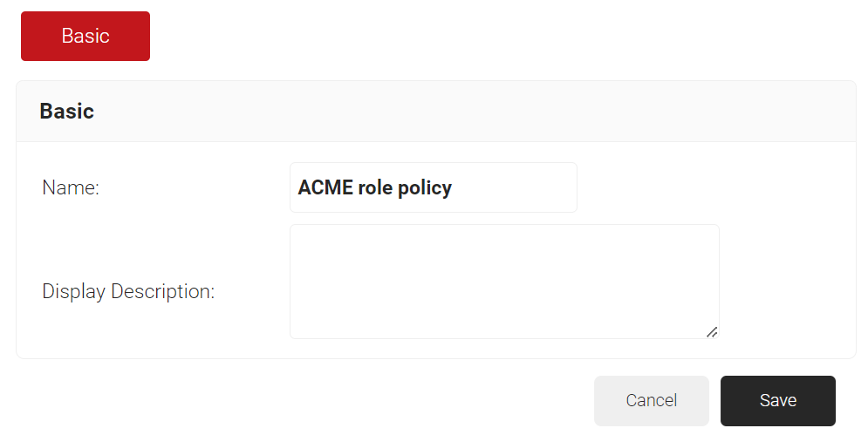Click the textarea resize handle

(712, 331)
